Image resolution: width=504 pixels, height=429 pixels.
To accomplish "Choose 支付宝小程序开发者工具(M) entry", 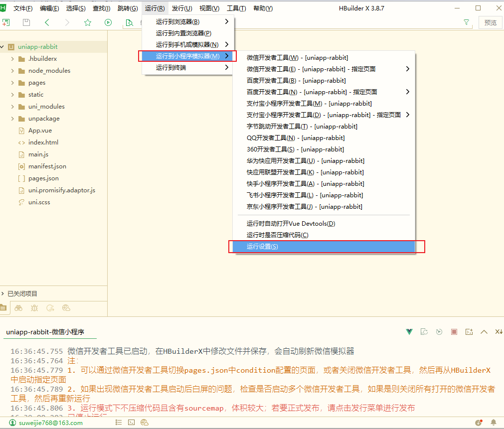I will [325, 104].
